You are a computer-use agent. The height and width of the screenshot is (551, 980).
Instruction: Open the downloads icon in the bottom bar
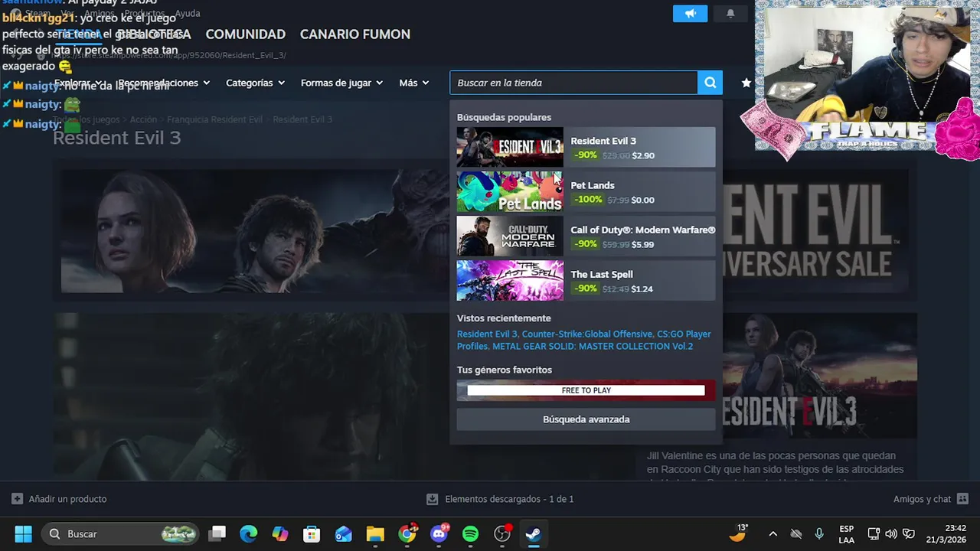click(x=432, y=499)
